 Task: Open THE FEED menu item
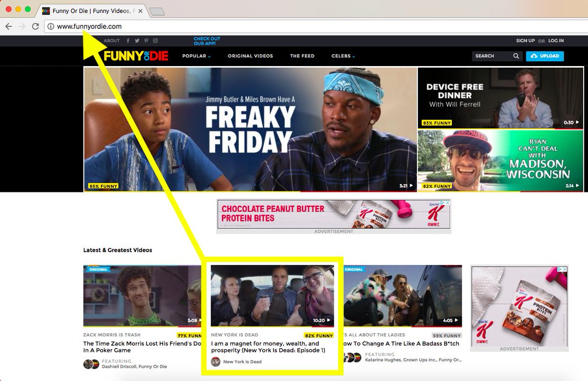point(302,56)
